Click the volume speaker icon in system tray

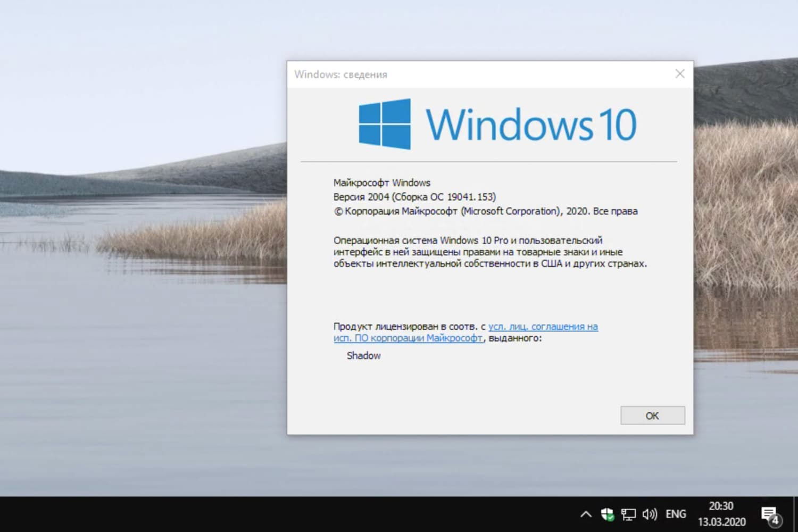(649, 513)
